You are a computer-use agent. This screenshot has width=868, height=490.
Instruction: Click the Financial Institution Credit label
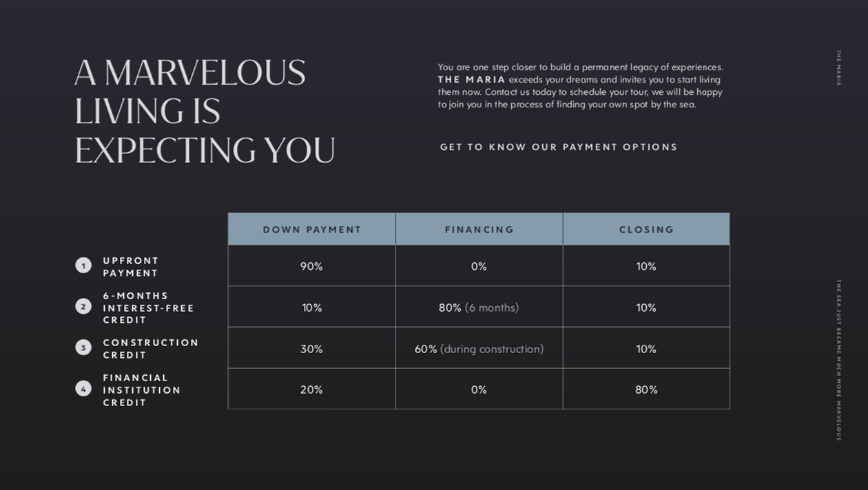click(x=142, y=390)
